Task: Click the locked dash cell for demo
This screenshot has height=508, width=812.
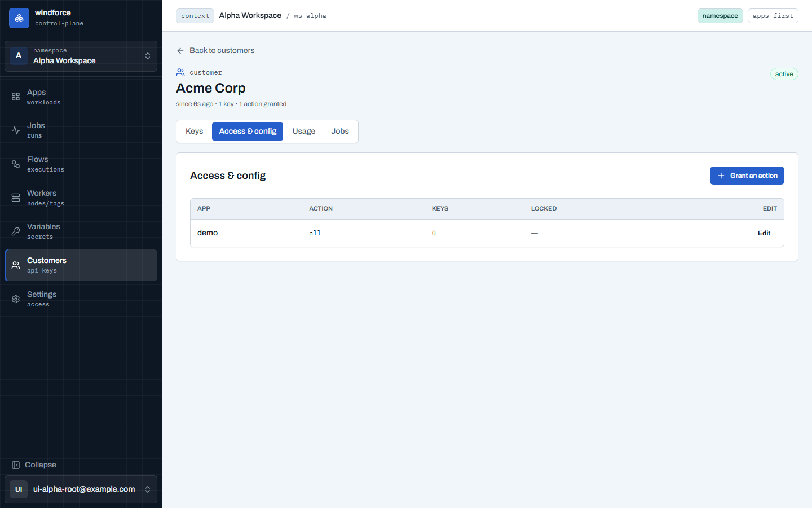Action: pos(535,233)
